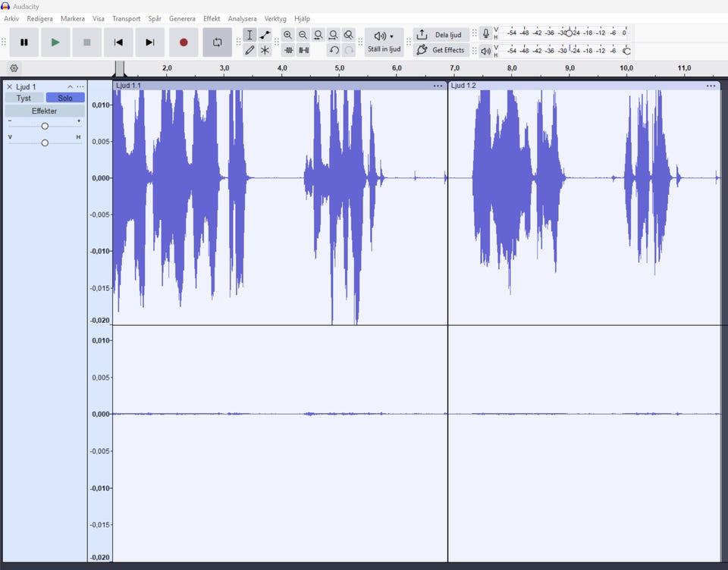Image resolution: width=728 pixels, height=570 pixels.
Task: Select the Selection (I-beam) tool
Action: (249, 35)
